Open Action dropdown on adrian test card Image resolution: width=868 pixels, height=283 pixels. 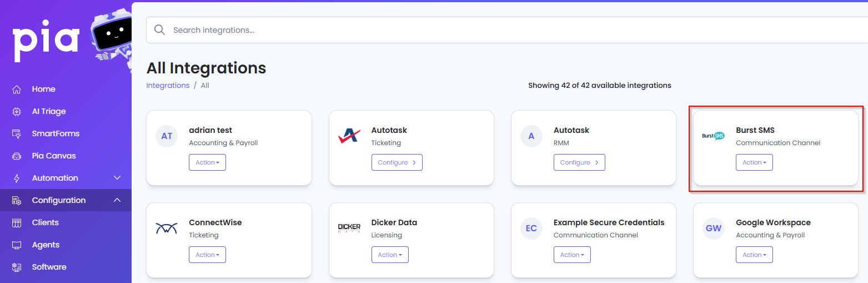pyautogui.click(x=207, y=162)
